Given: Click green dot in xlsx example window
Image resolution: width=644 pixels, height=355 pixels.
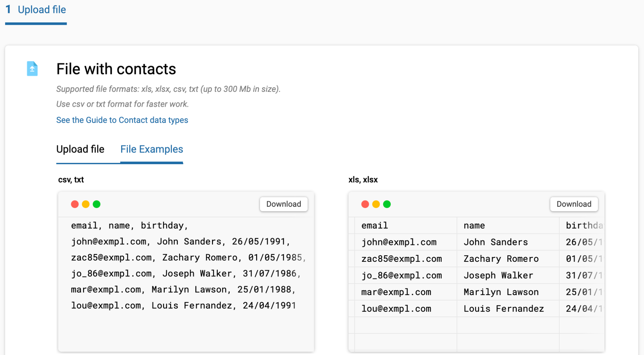Looking at the screenshot, I should coord(387,204).
